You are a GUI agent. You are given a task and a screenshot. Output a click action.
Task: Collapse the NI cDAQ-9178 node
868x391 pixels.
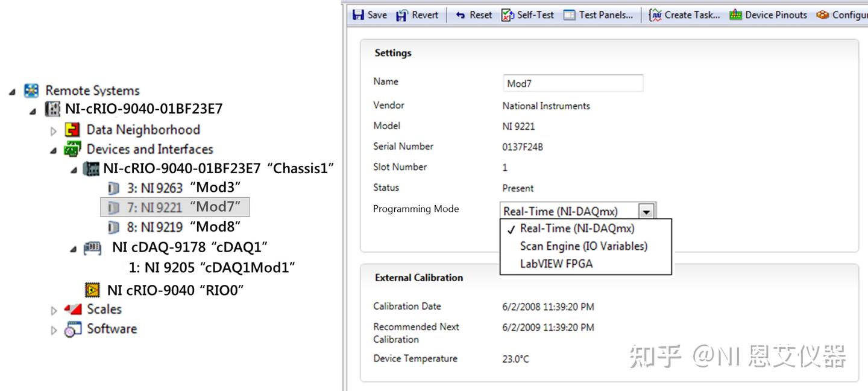pos(74,249)
